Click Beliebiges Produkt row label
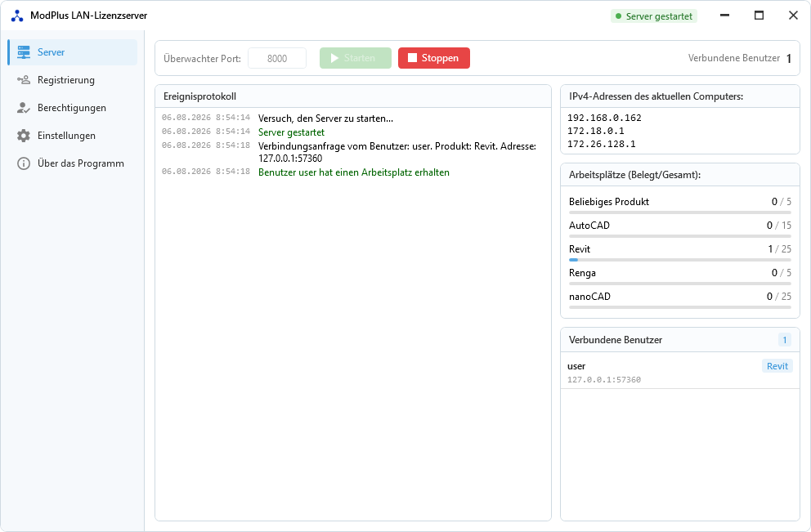This screenshot has height=532, width=811. 609,202
